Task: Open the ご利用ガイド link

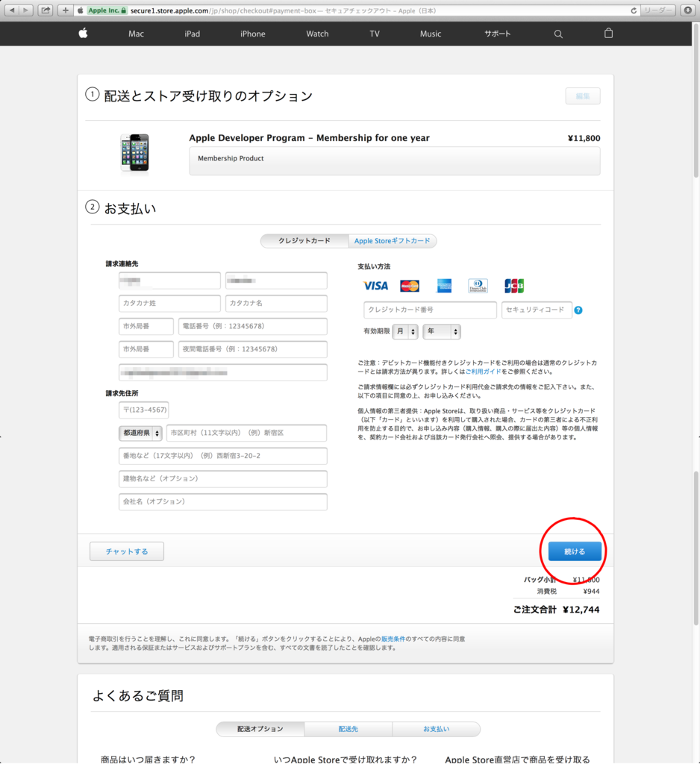Action: pyautogui.click(x=483, y=372)
